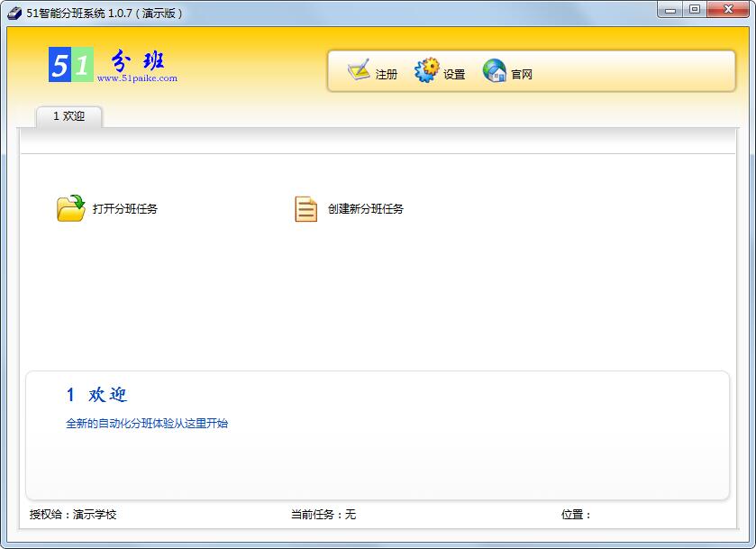Click the 全新的自动化分班体验从这里开始 description text
Screen dimensions: 756x549
pos(147,424)
